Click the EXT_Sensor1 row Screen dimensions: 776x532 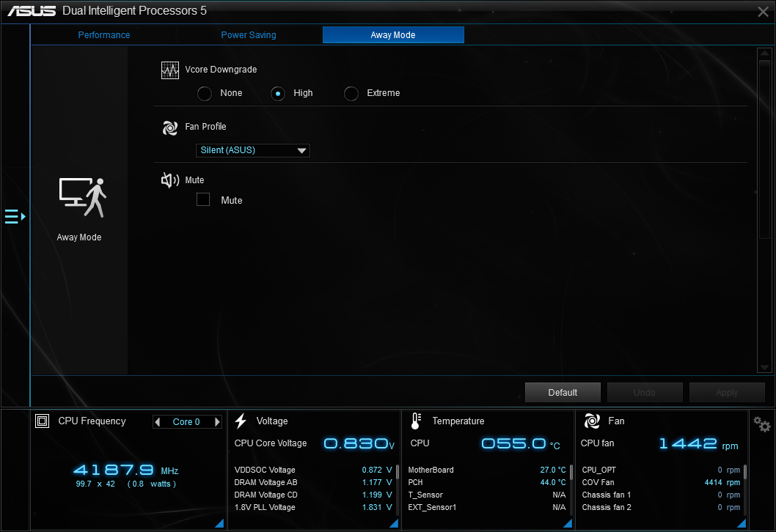(x=487, y=507)
